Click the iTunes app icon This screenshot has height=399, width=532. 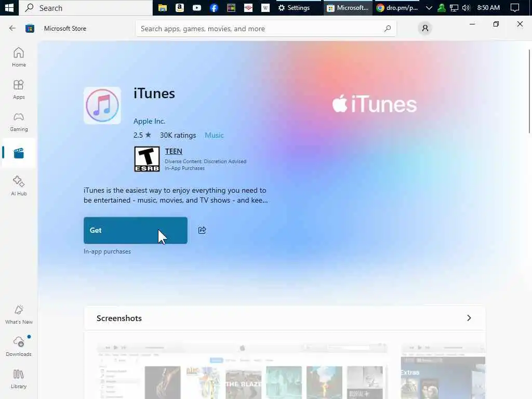tap(102, 105)
